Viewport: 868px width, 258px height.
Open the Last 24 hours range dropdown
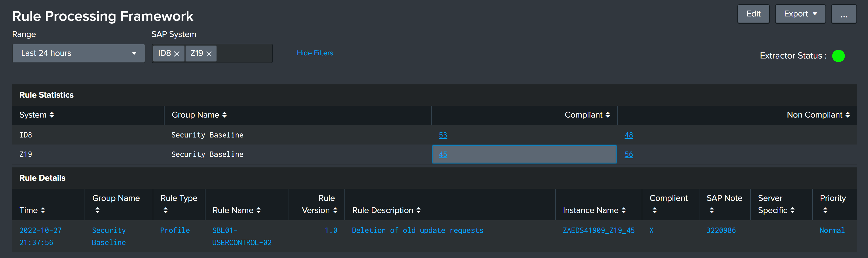click(x=79, y=53)
